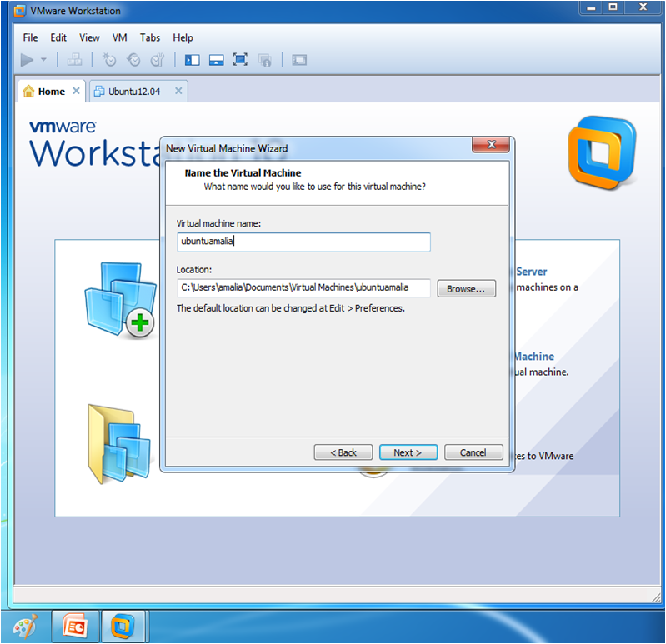666x644 pixels.
Task: Open the File menu
Action: (30, 37)
